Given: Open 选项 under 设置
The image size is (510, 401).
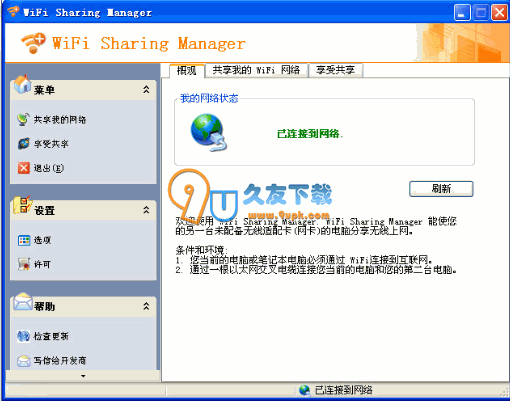Looking at the screenshot, I should (42, 240).
